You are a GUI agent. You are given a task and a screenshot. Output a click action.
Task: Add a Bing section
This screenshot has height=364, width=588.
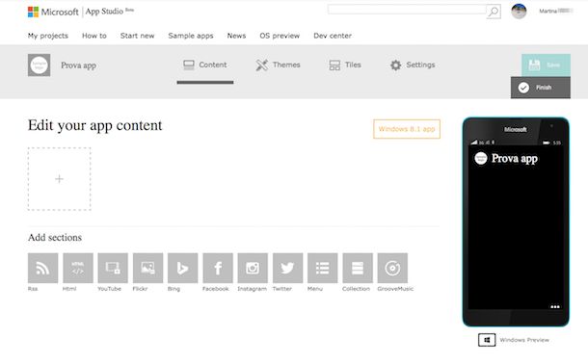point(182,268)
